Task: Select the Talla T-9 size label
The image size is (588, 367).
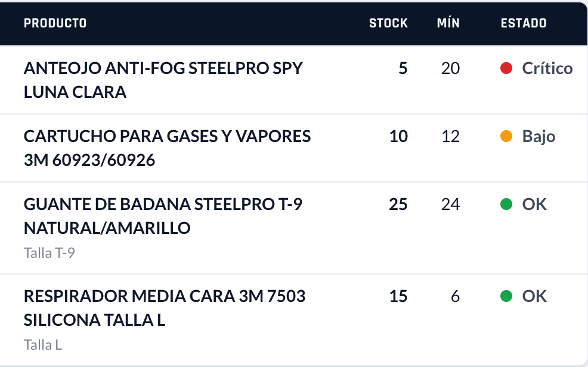Action: (49, 253)
